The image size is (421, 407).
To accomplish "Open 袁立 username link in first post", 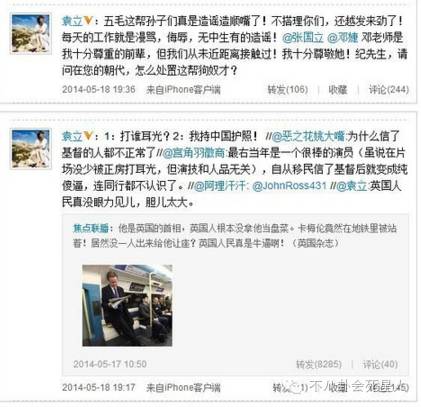I will pyautogui.click(x=72, y=21).
